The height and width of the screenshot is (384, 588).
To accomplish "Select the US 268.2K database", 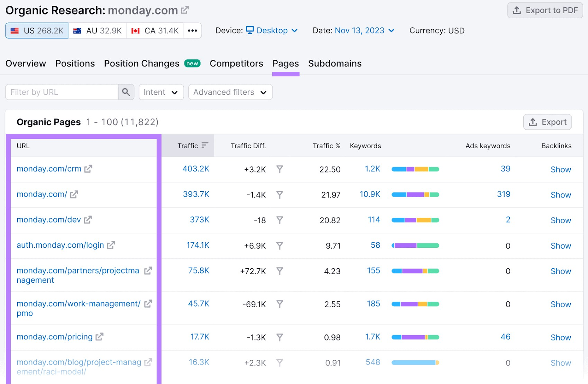I will pyautogui.click(x=37, y=30).
